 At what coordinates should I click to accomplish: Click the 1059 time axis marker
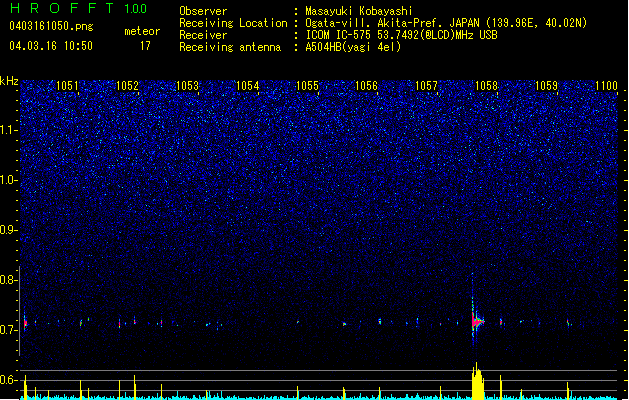pyautogui.click(x=547, y=85)
